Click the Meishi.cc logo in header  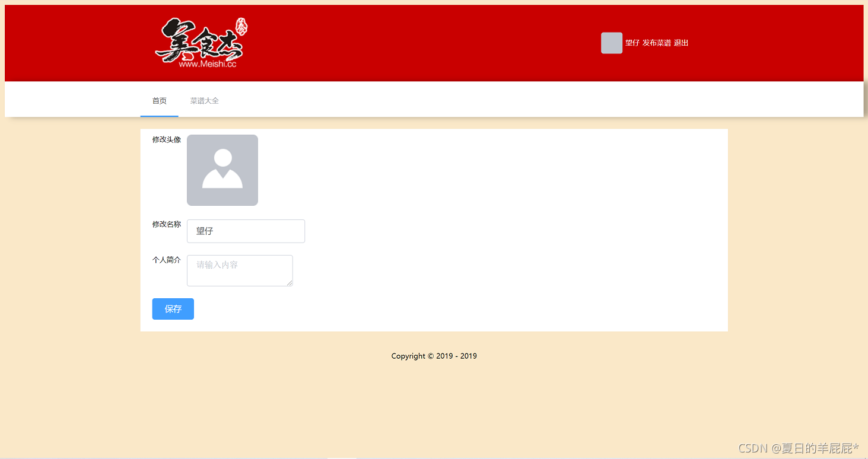pos(201,43)
